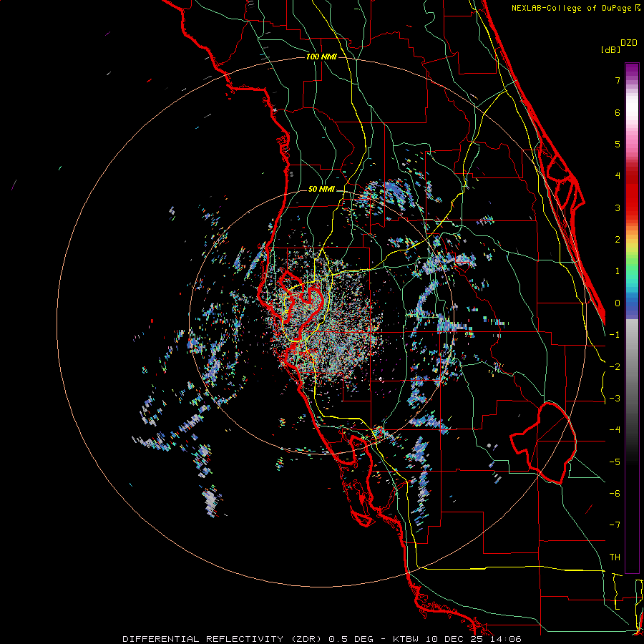
Task: Click the -2 value on the color scale
Action: 615,367
